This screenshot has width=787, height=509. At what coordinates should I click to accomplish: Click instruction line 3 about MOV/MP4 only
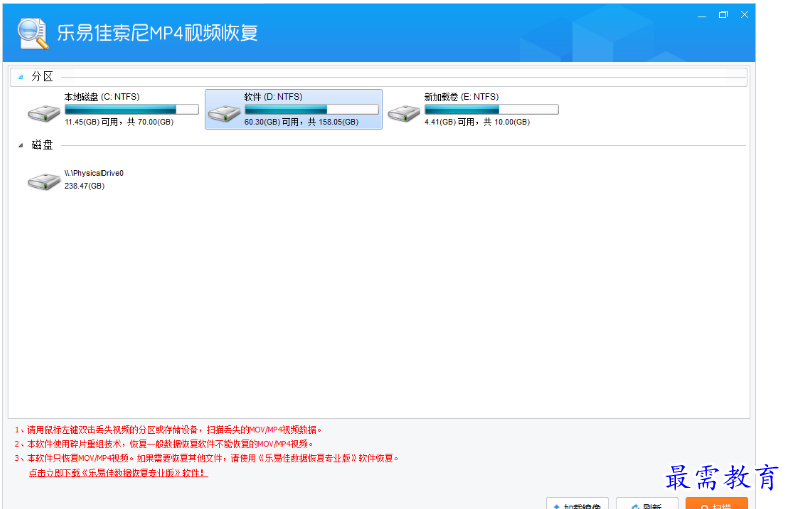[207, 458]
